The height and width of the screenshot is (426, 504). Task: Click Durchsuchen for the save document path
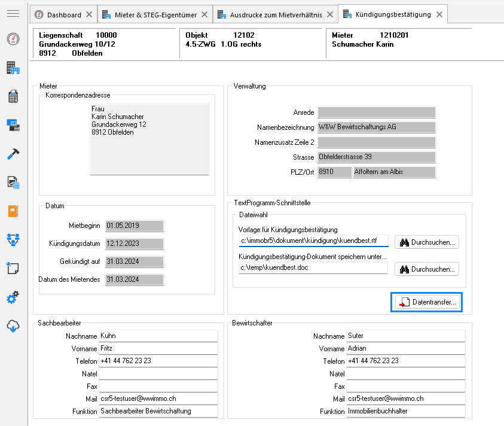(x=426, y=269)
